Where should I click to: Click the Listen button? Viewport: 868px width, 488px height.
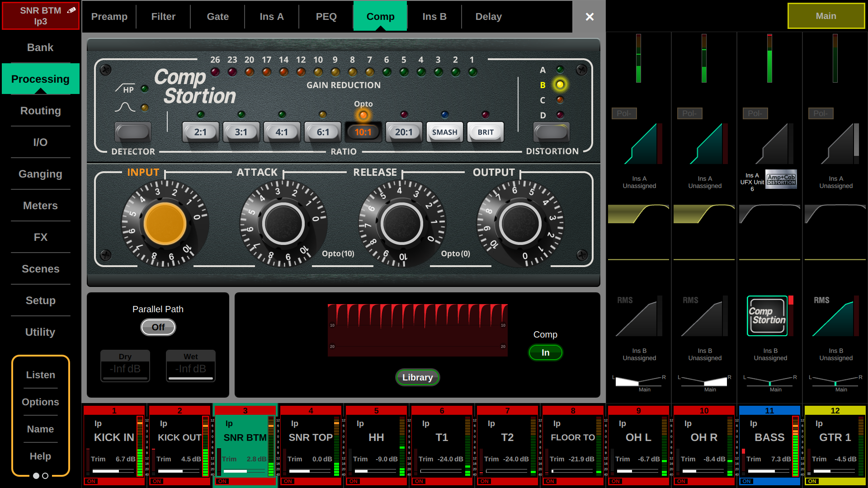[40, 375]
